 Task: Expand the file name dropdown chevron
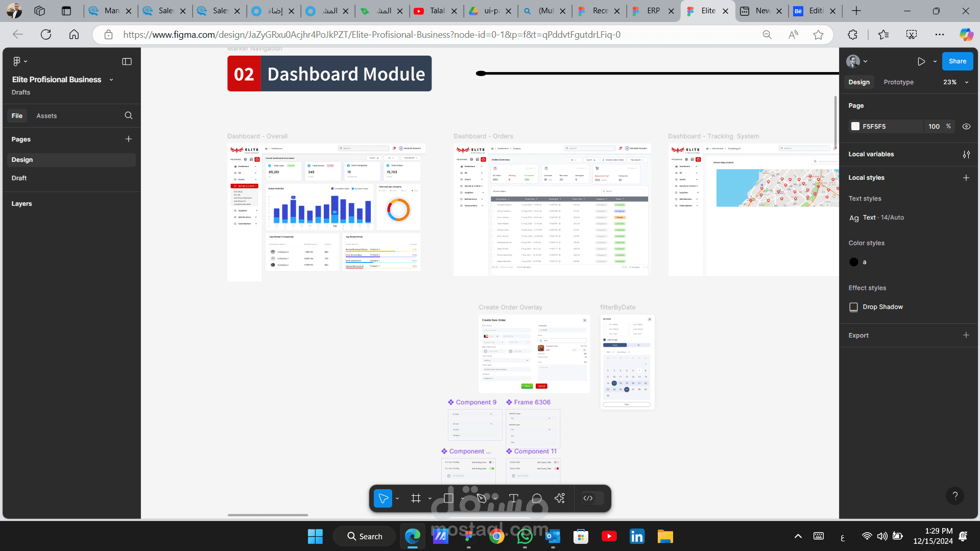tap(111, 80)
